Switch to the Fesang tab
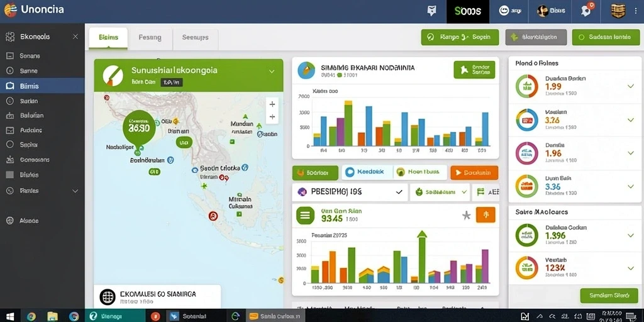Viewport: 644px width, 322px height. click(x=150, y=37)
